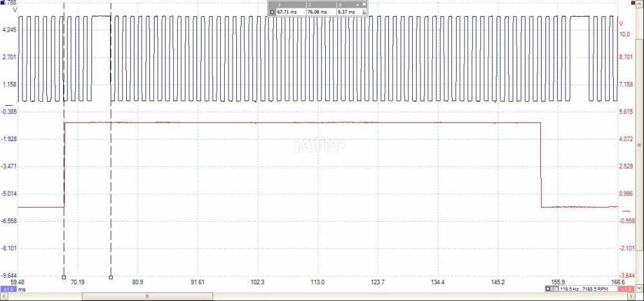The image size is (644, 301).
Task: Select the 8.37 ms delta value
Action: [x=347, y=12]
